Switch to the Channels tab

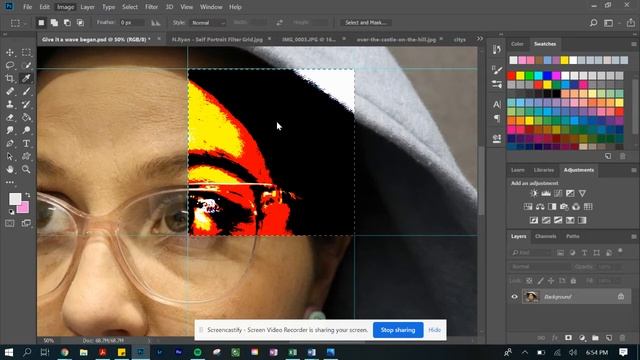[x=545, y=236]
